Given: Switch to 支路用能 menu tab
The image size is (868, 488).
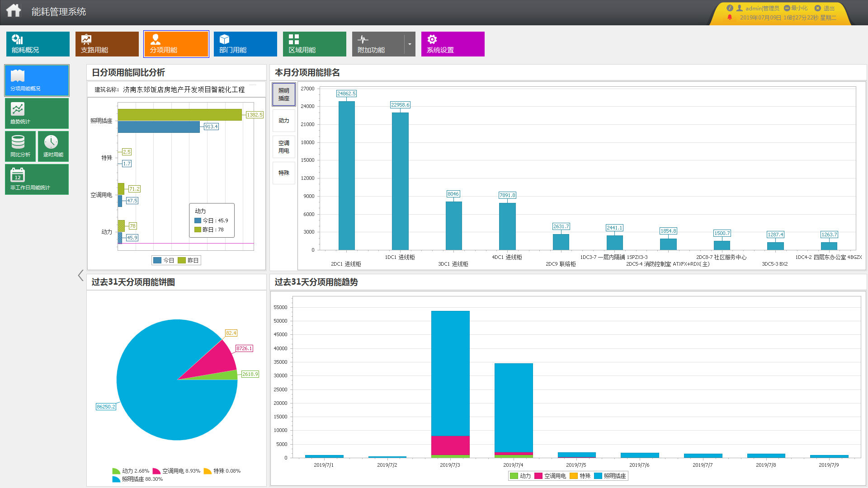Looking at the screenshot, I should click(x=107, y=44).
